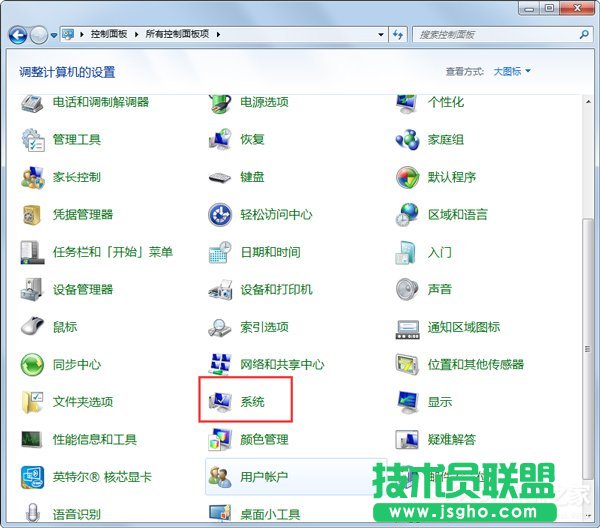This screenshot has height=528, width=600.
Task: Open the 索引选项 indexing icon
Action: tap(220, 327)
